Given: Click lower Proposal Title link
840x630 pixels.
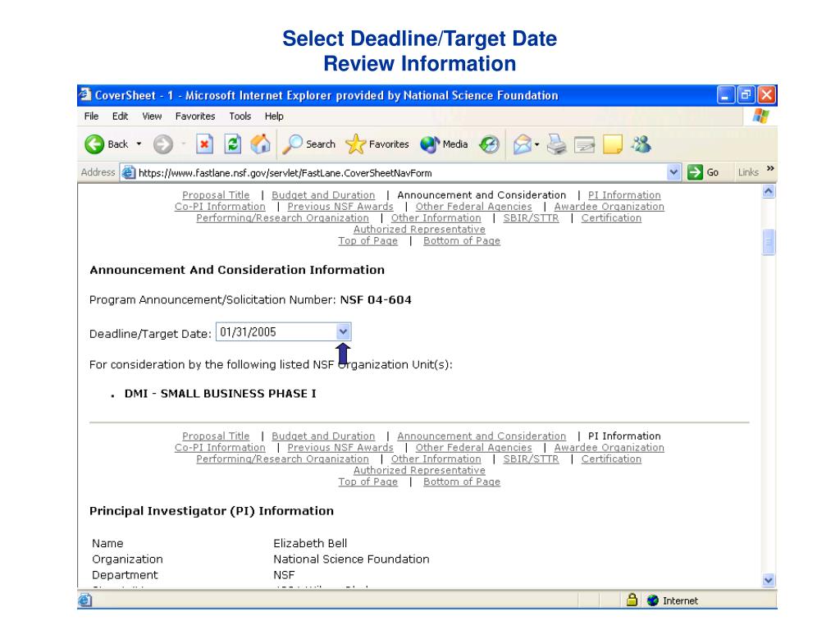Looking at the screenshot, I should (x=216, y=436).
